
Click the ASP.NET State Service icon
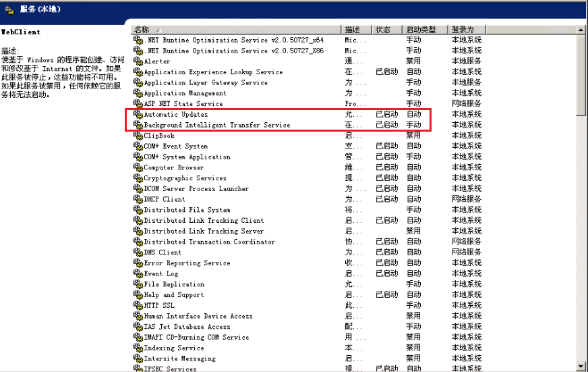coord(138,103)
